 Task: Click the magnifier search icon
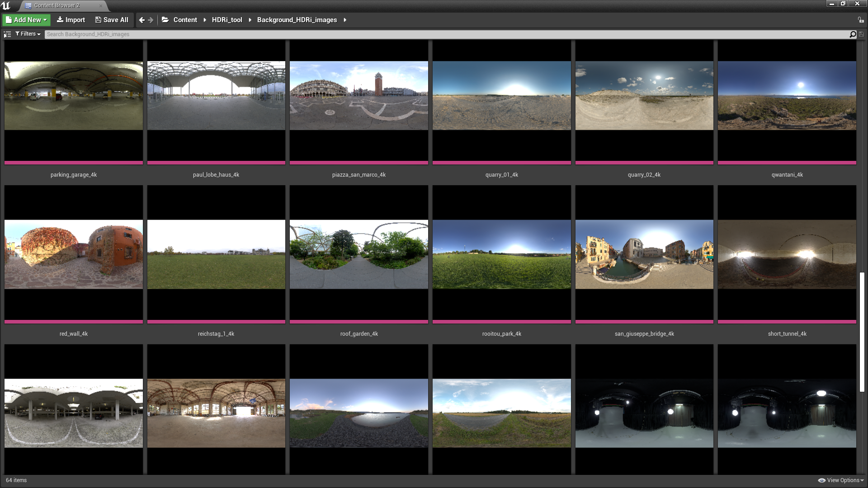click(x=853, y=34)
